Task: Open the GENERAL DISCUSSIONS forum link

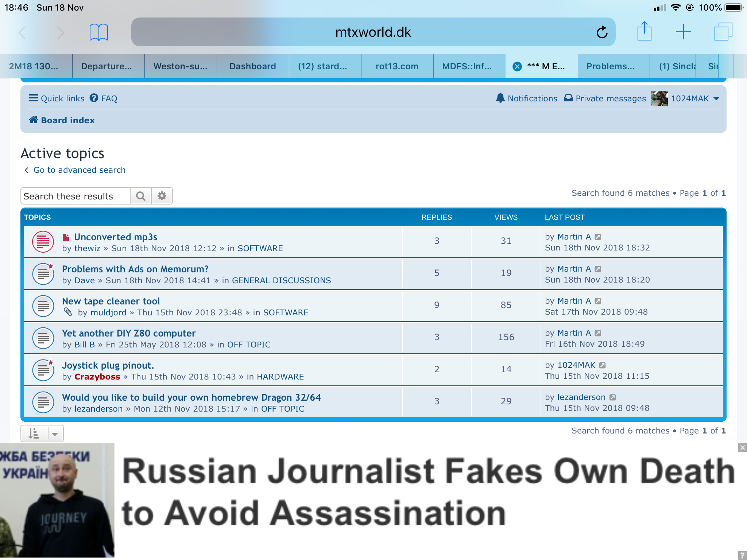Action: [282, 280]
